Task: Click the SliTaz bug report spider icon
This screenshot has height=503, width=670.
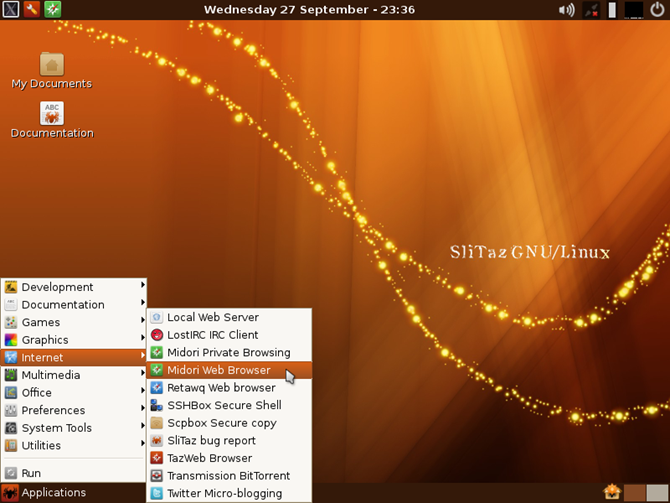Action: tap(157, 440)
